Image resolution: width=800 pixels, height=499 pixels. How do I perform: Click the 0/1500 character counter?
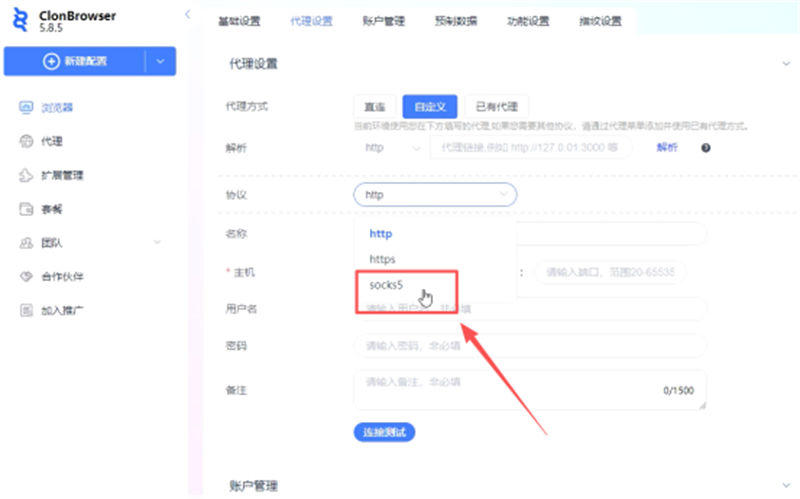679,391
